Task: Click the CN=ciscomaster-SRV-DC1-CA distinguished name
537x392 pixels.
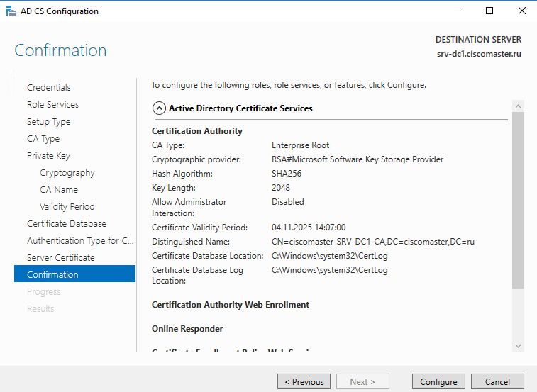Action: pyautogui.click(x=373, y=242)
